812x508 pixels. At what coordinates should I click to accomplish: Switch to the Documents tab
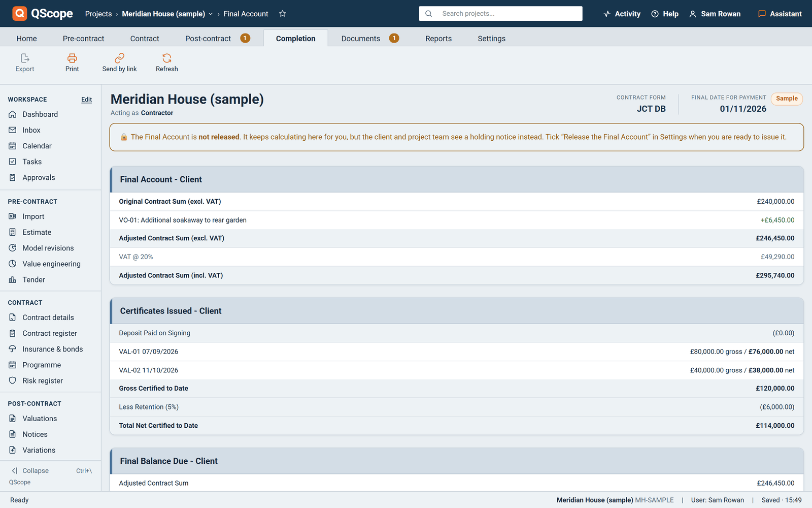pyautogui.click(x=370, y=38)
